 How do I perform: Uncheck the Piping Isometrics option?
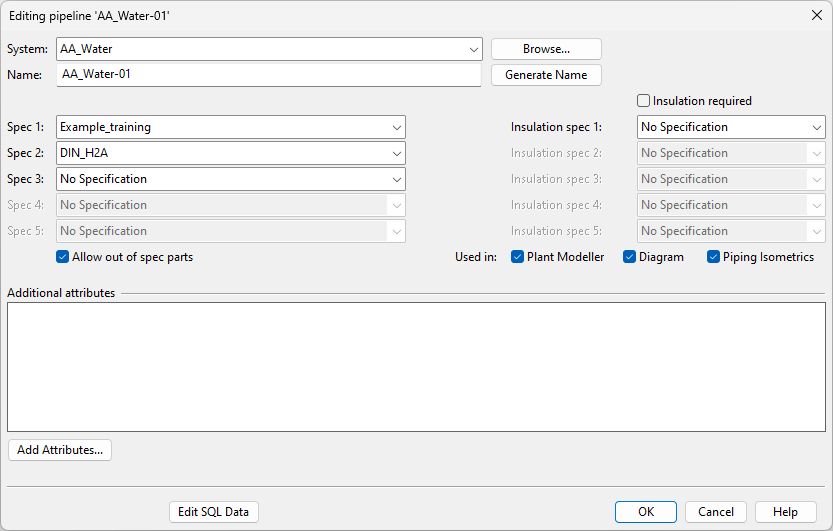(x=714, y=257)
